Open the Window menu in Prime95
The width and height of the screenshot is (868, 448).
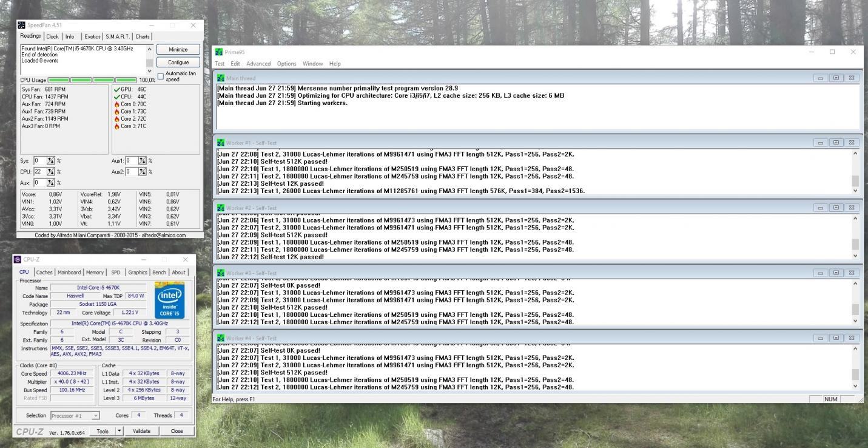(x=312, y=64)
